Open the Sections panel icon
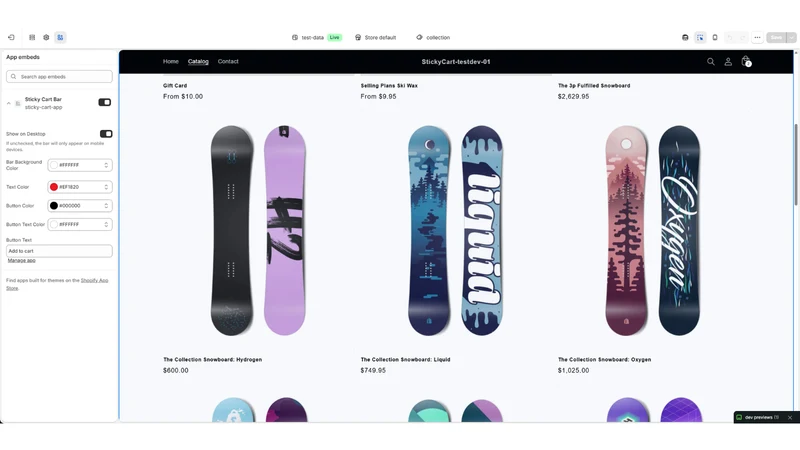800x450 pixels. pos(32,37)
